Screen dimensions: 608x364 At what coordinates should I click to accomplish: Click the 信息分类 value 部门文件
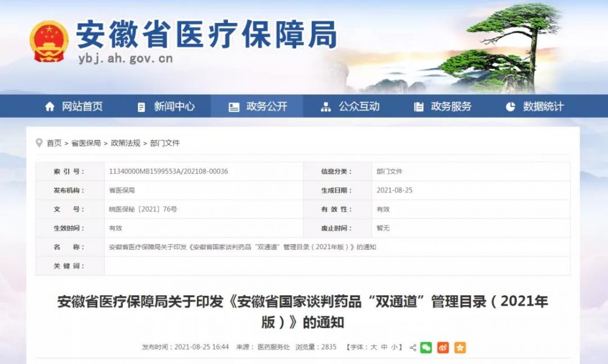[x=389, y=171]
